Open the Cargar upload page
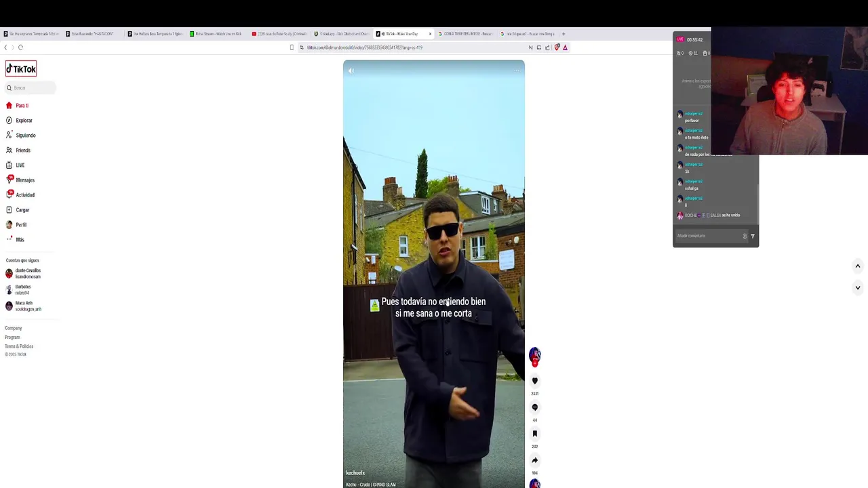The width and height of the screenshot is (868, 488). 18,210
